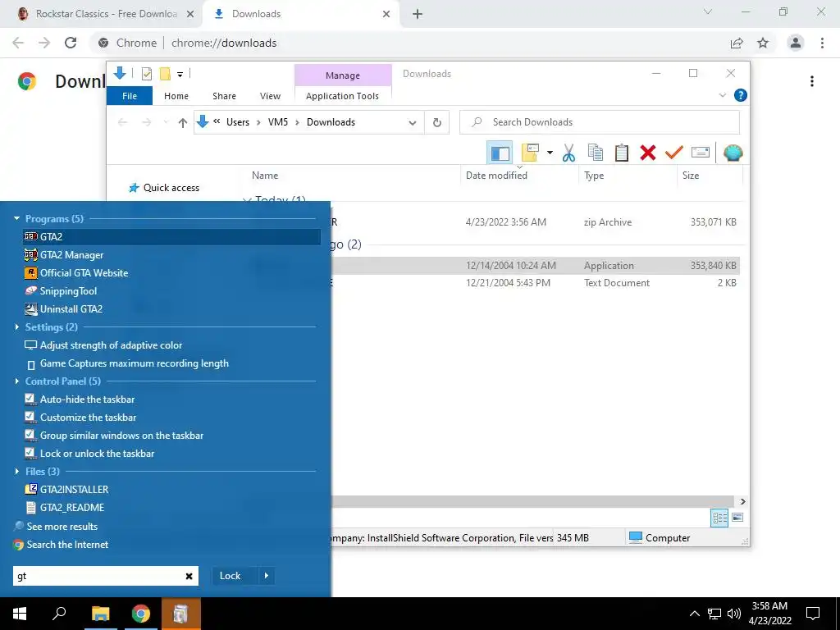Click the Search Downloads field
840x630 pixels.
pyautogui.click(x=600, y=122)
